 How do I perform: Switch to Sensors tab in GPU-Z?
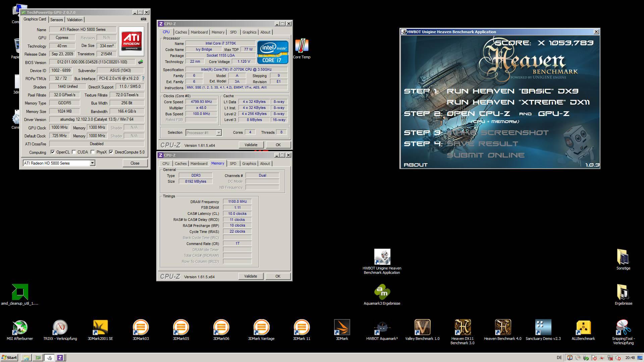[56, 20]
